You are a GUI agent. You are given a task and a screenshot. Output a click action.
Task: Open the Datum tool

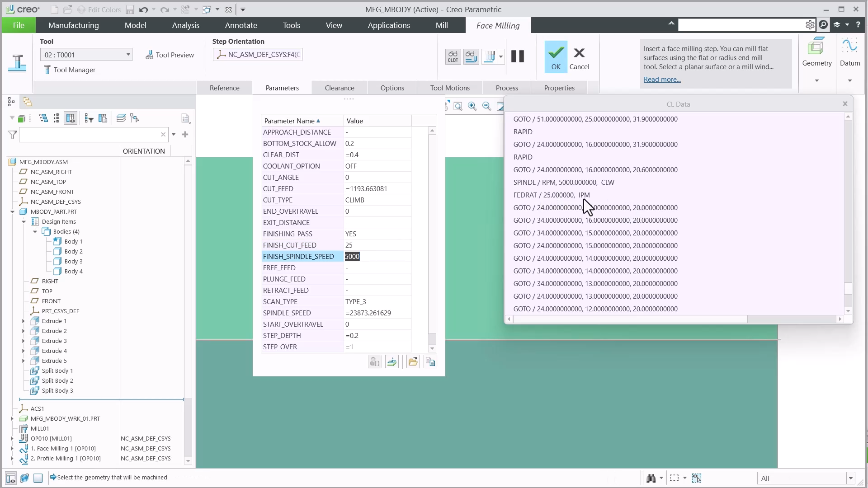coord(849,53)
